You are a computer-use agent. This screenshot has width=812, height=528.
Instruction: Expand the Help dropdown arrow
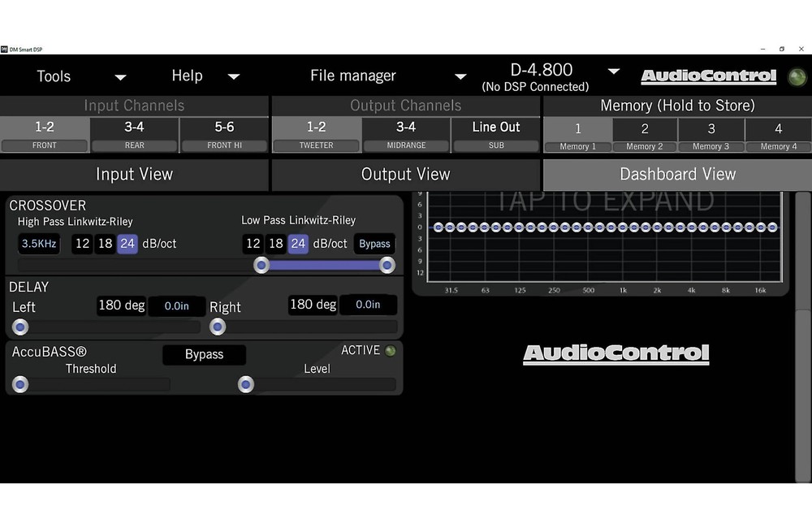coord(234,76)
